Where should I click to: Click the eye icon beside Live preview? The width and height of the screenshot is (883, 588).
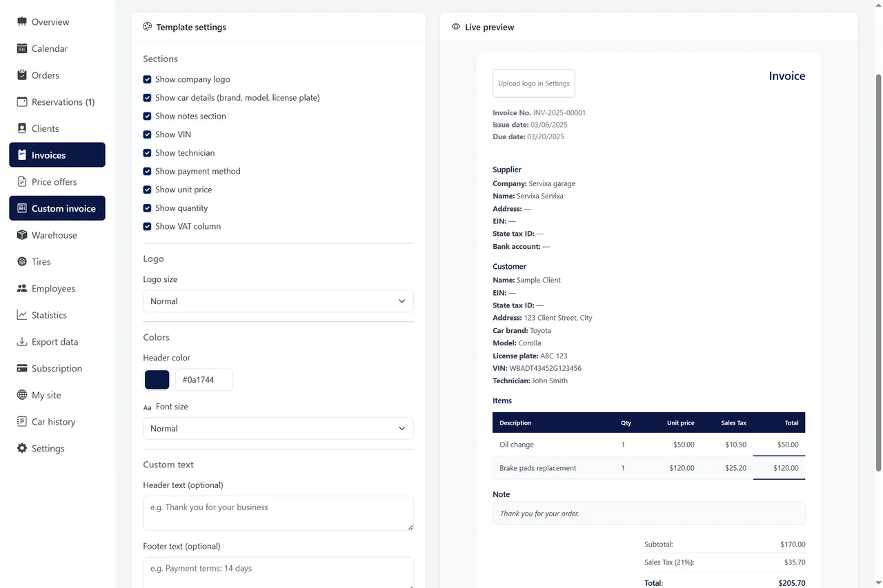(456, 27)
